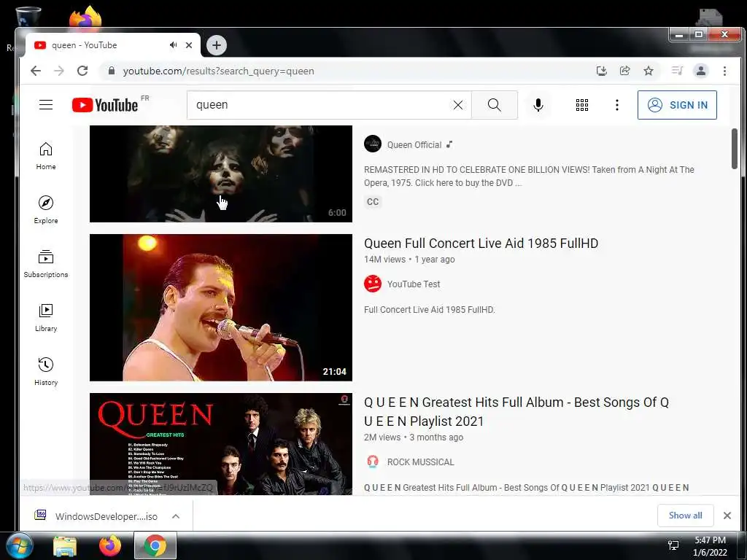Open the YouTube hamburger guide menu
Screen dimensions: 747x560
(x=46, y=105)
